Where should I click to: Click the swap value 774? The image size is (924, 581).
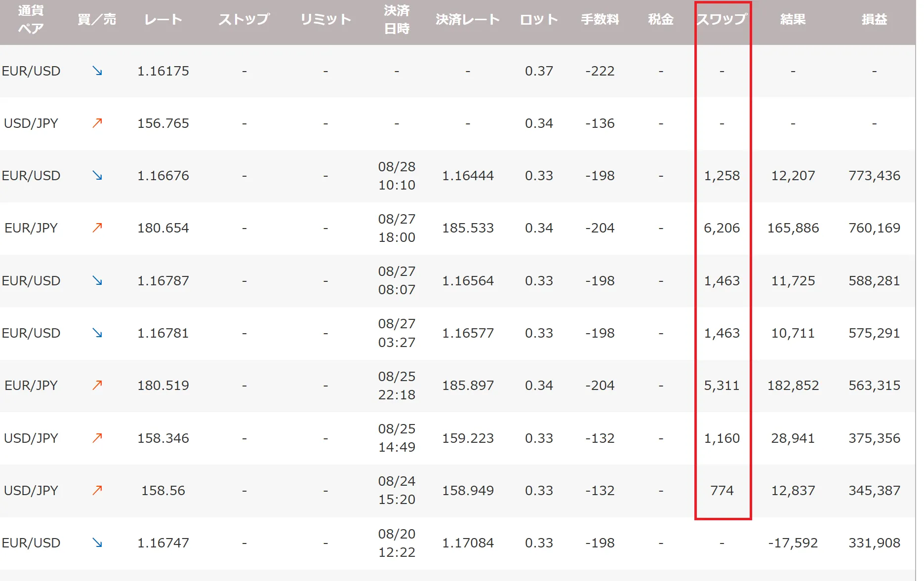[722, 491]
